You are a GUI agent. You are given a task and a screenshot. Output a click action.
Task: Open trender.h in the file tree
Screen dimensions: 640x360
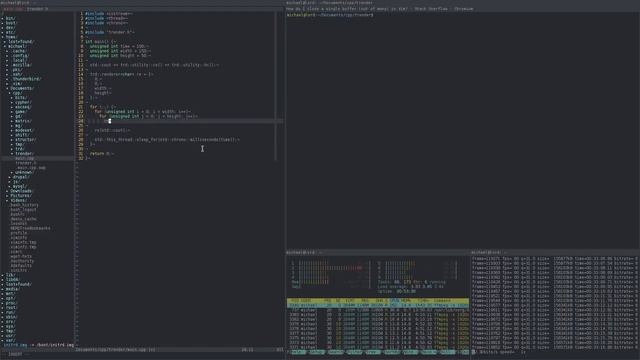(x=26, y=163)
